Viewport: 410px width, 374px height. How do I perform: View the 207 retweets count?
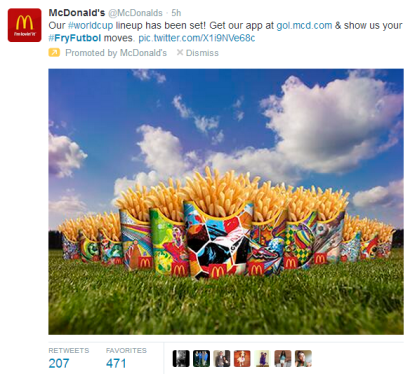point(59,363)
